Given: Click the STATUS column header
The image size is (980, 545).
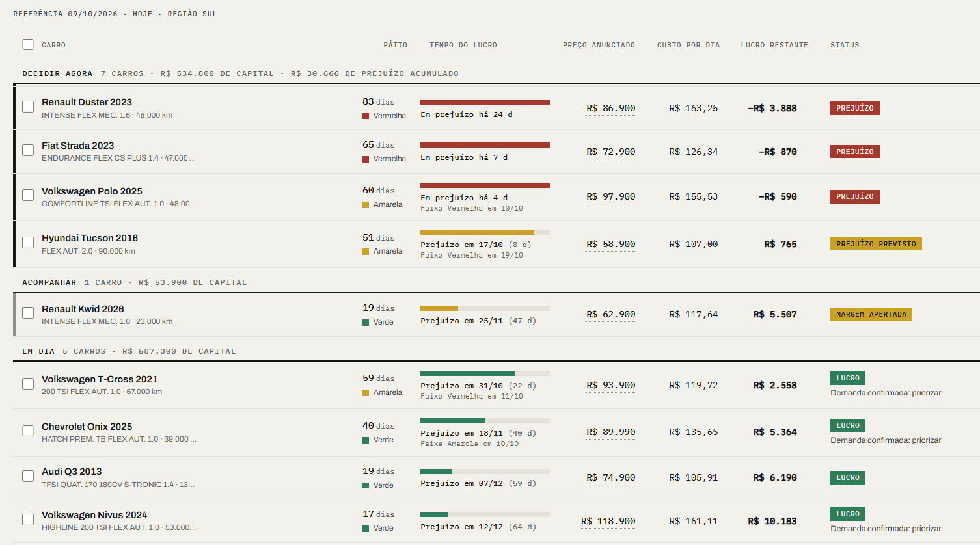Looking at the screenshot, I should (x=845, y=45).
